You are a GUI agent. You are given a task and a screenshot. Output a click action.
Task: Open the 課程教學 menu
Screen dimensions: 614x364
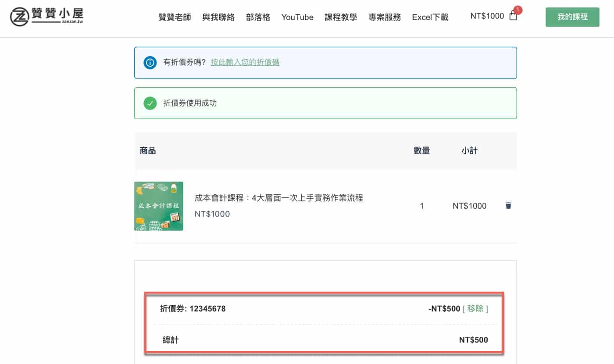click(341, 17)
